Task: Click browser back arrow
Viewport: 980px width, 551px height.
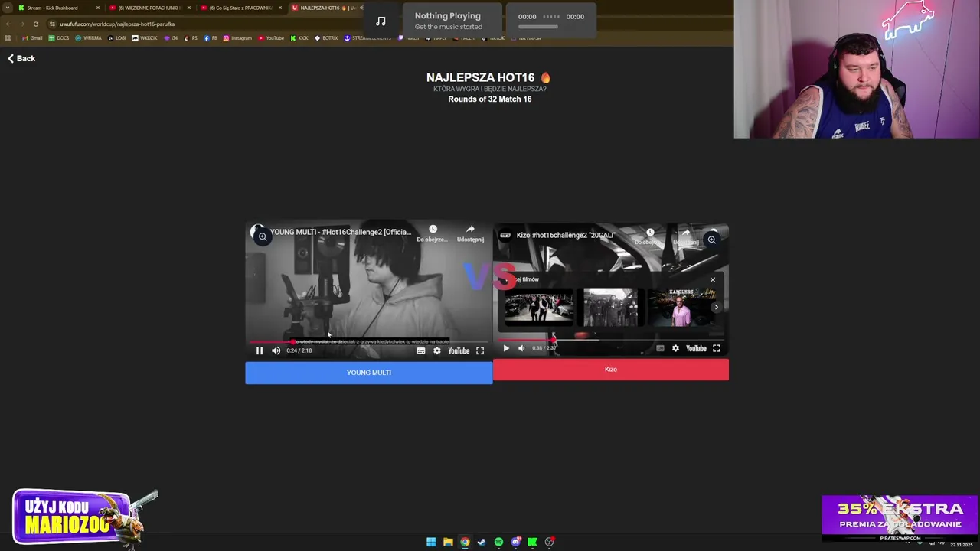Action: pos(8,24)
